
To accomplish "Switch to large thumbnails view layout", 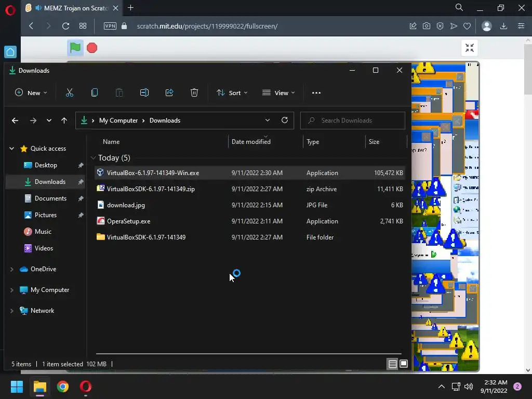I will click(404, 364).
